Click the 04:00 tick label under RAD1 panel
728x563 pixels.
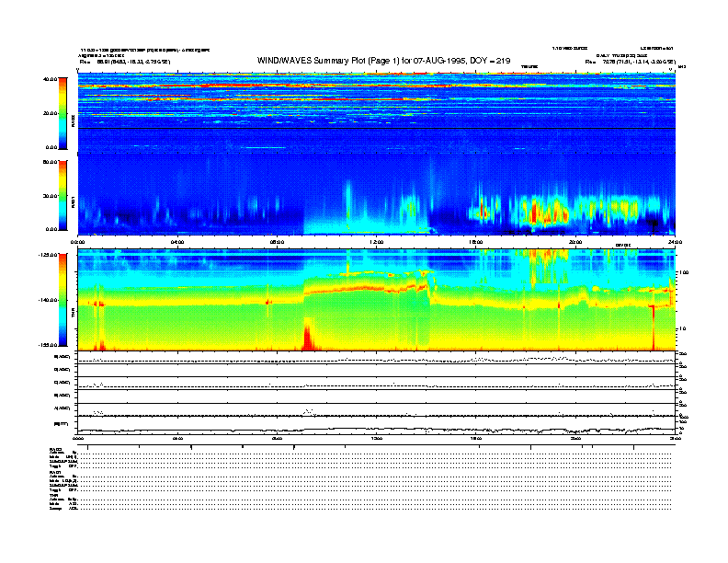177,242
